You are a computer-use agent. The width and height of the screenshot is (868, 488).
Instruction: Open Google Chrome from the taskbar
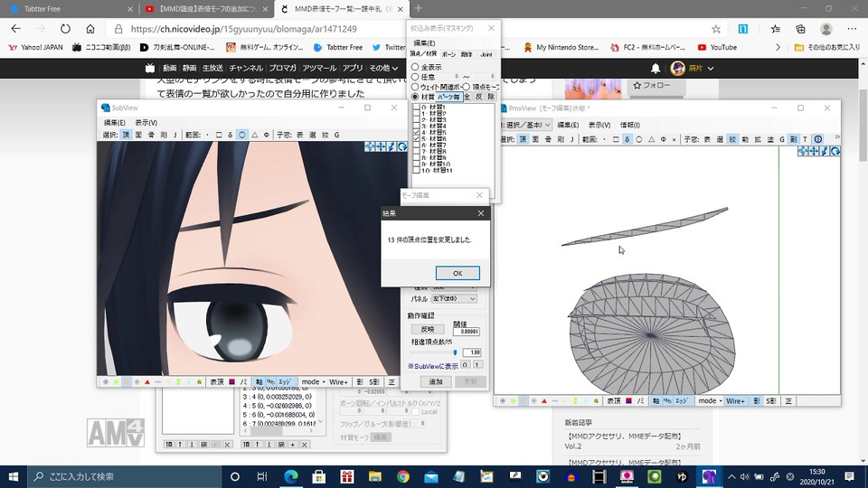coord(403,476)
